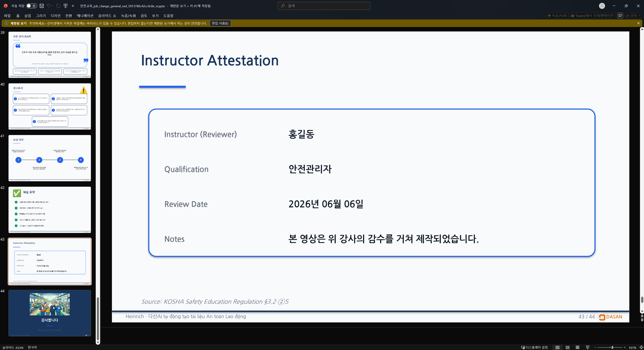This screenshot has height=350, width=644.
Task: Open the 도움말 tab
Action: pos(168,15)
